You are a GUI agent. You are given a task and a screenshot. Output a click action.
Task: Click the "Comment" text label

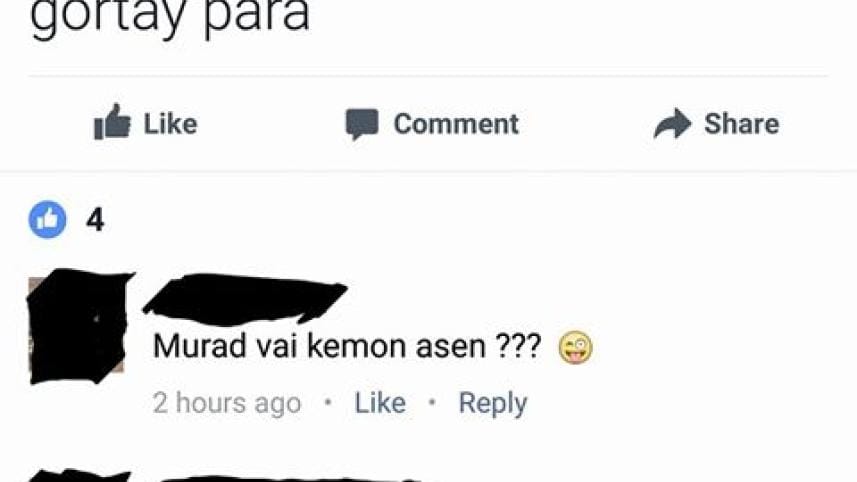(x=456, y=124)
